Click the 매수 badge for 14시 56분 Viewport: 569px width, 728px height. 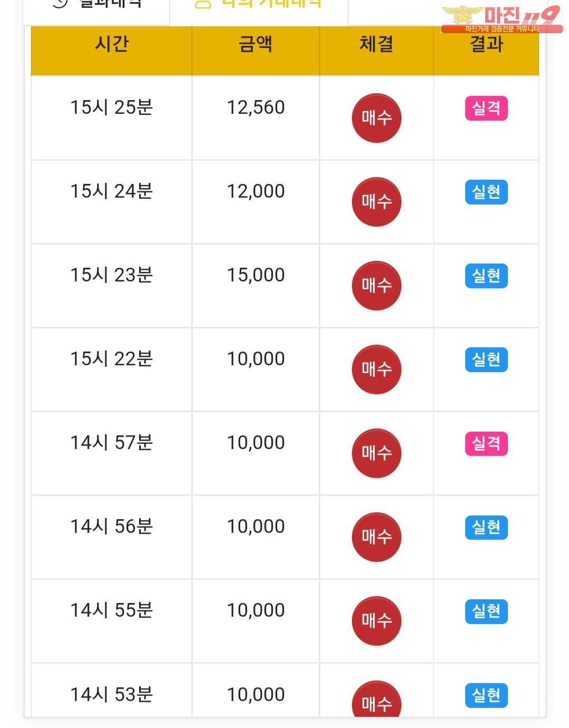[376, 537]
